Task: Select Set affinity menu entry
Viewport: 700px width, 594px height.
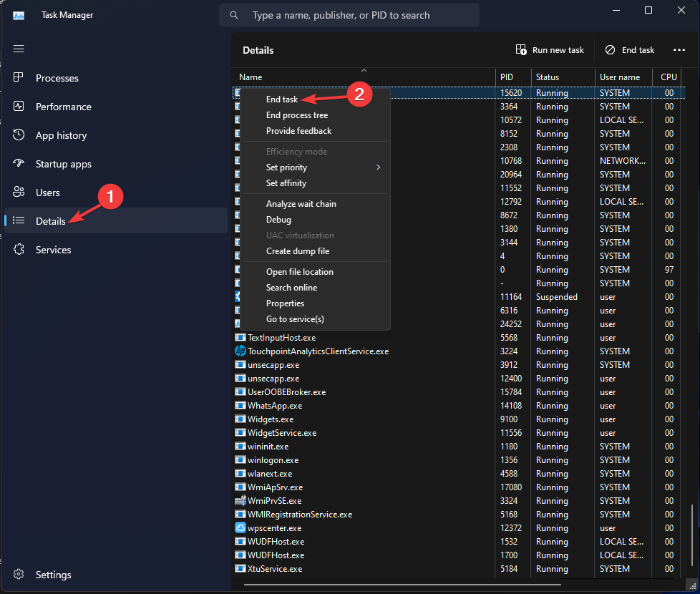Action: [x=286, y=183]
